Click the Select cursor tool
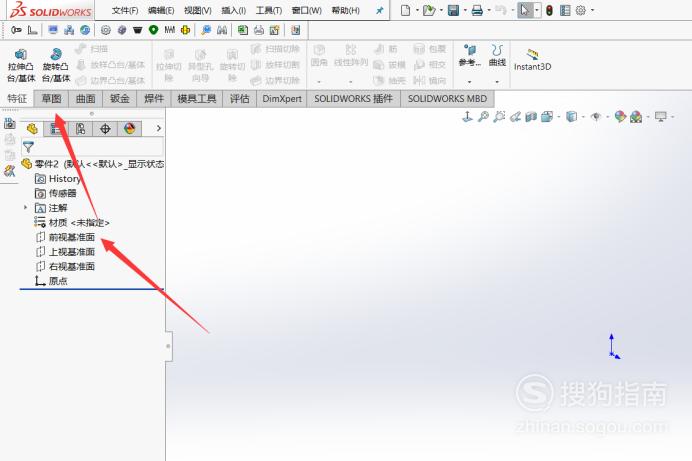The height and width of the screenshot is (461, 692). (x=524, y=10)
